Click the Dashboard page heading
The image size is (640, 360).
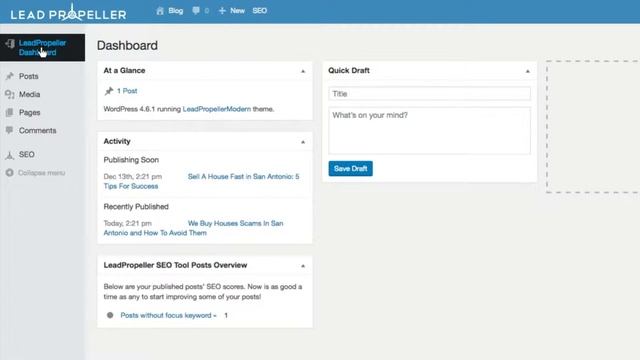pyautogui.click(x=127, y=45)
